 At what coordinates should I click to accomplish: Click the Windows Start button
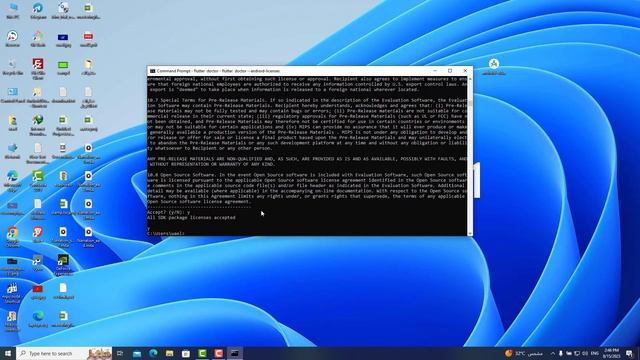pyautogui.click(x=8, y=353)
